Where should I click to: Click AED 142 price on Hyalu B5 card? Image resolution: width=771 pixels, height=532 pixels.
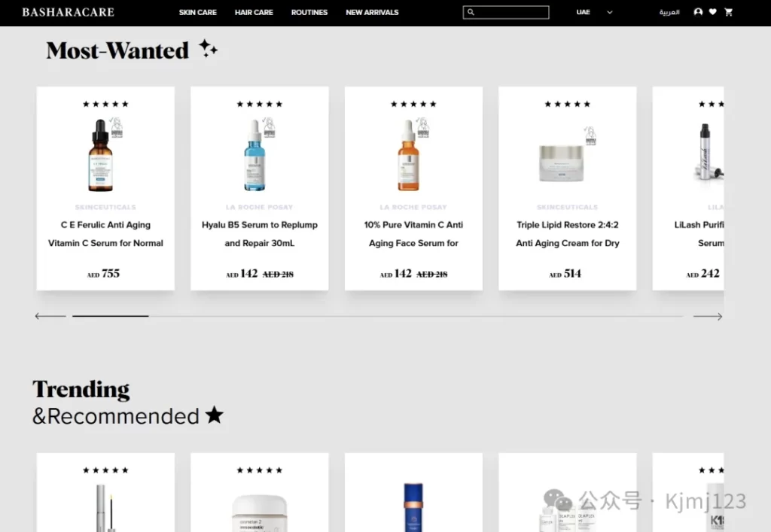tap(242, 274)
